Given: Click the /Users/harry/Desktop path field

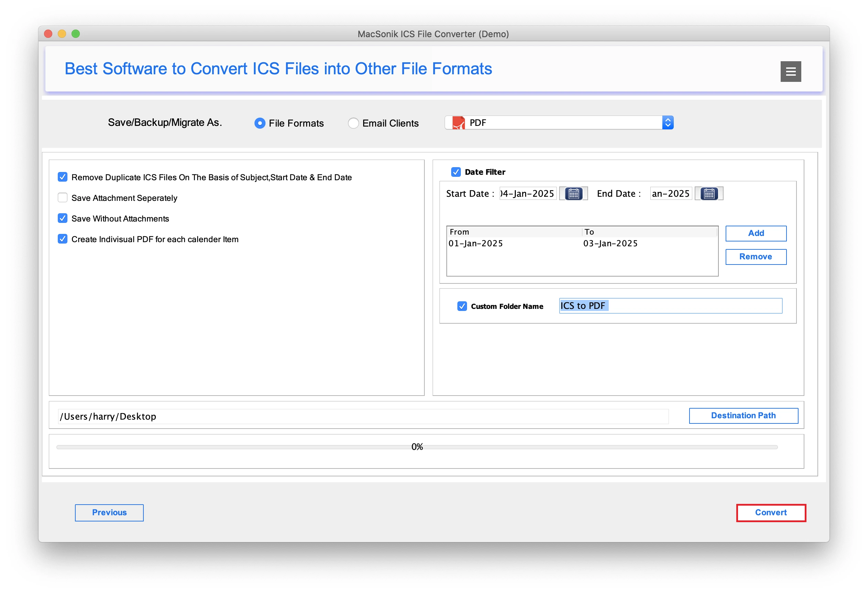Looking at the screenshot, I should pyautogui.click(x=363, y=416).
